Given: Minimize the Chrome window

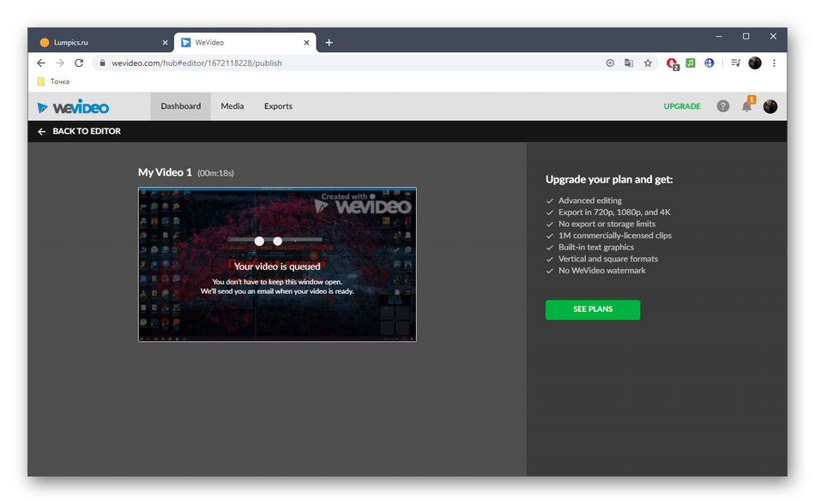Looking at the screenshot, I should pyautogui.click(x=719, y=36).
